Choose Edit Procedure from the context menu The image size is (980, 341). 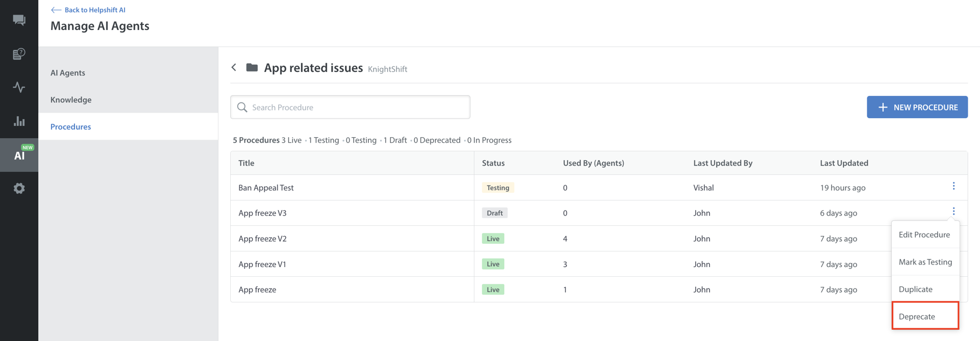[x=924, y=234]
